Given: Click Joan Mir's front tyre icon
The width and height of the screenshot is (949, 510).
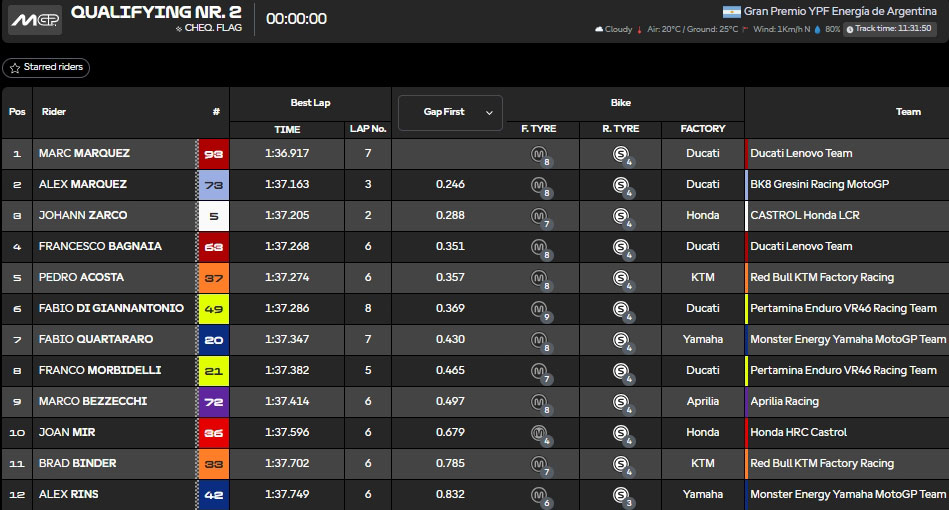Looking at the screenshot, I should (x=540, y=433).
